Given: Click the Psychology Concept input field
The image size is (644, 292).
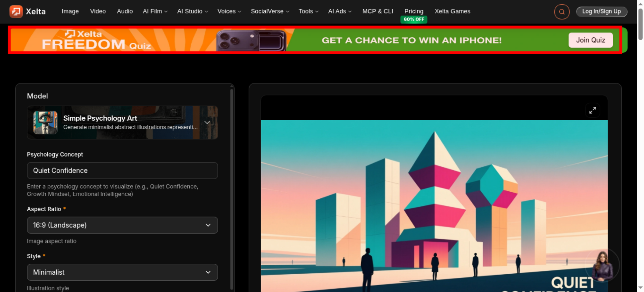Looking at the screenshot, I should pos(122,170).
